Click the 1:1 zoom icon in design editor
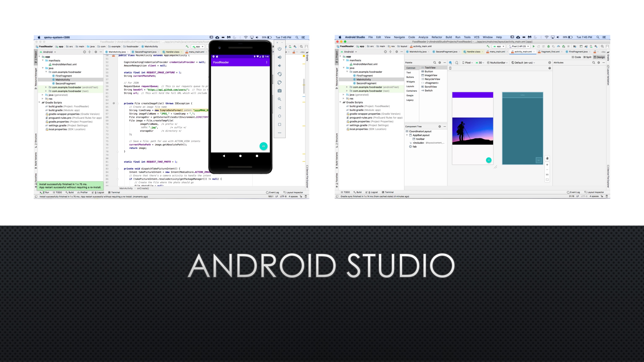This screenshot has height=362, width=644. pyautogui.click(x=547, y=175)
